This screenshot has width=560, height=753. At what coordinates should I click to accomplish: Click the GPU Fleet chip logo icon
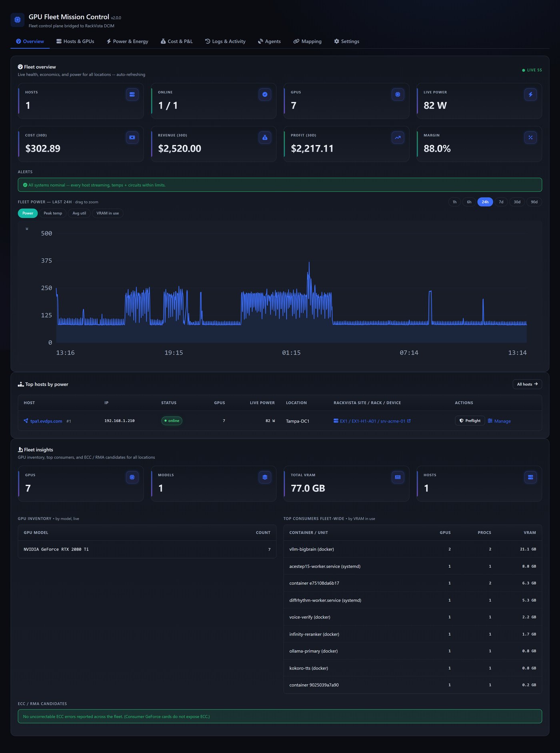pyautogui.click(x=17, y=20)
